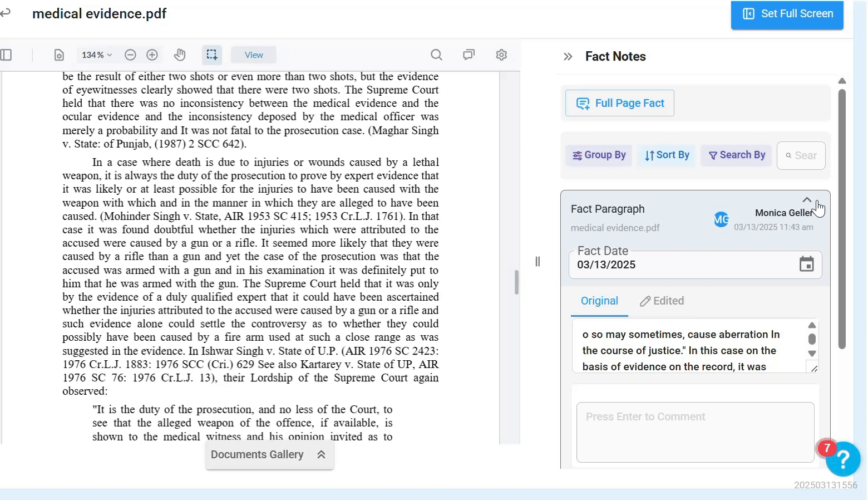Switch to the Edited tab

pyautogui.click(x=662, y=301)
